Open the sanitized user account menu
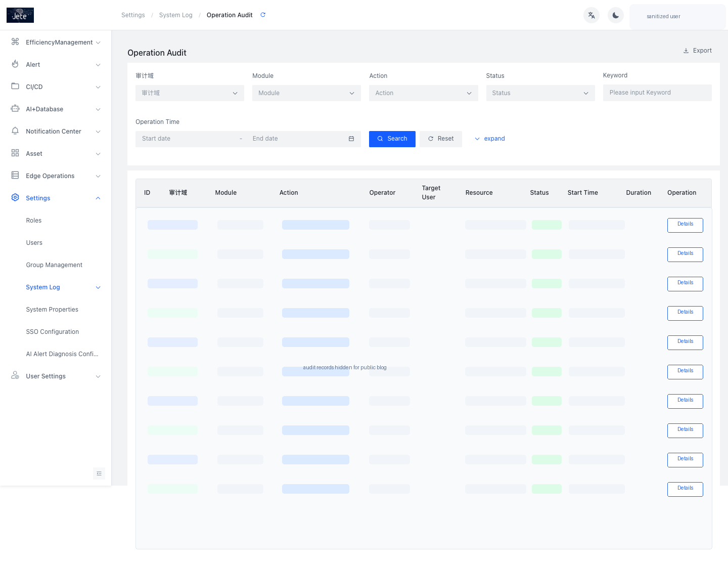 pyautogui.click(x=677, y=16)
